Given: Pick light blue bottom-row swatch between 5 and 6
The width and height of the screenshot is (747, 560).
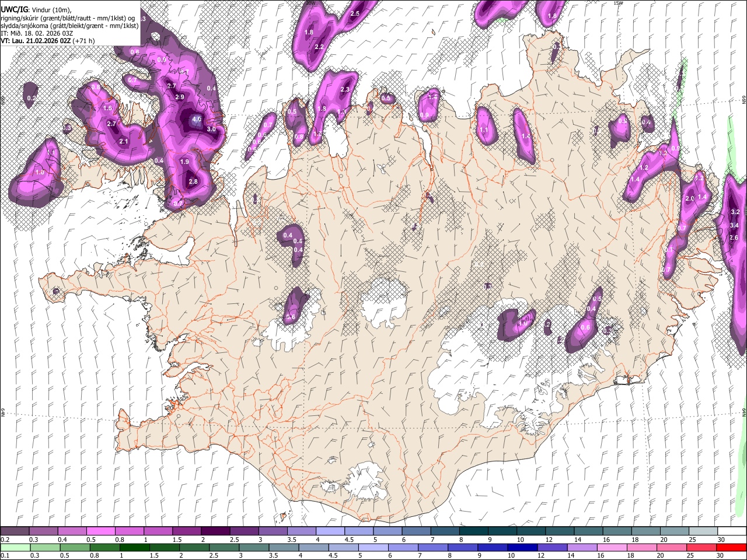Looking at the screenshot, I should [373, 547].
